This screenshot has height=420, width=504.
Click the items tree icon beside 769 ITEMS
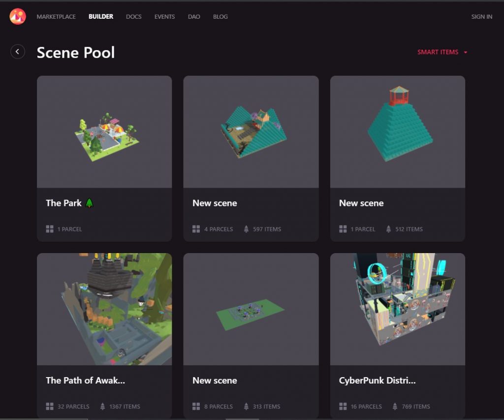(395, 407)
